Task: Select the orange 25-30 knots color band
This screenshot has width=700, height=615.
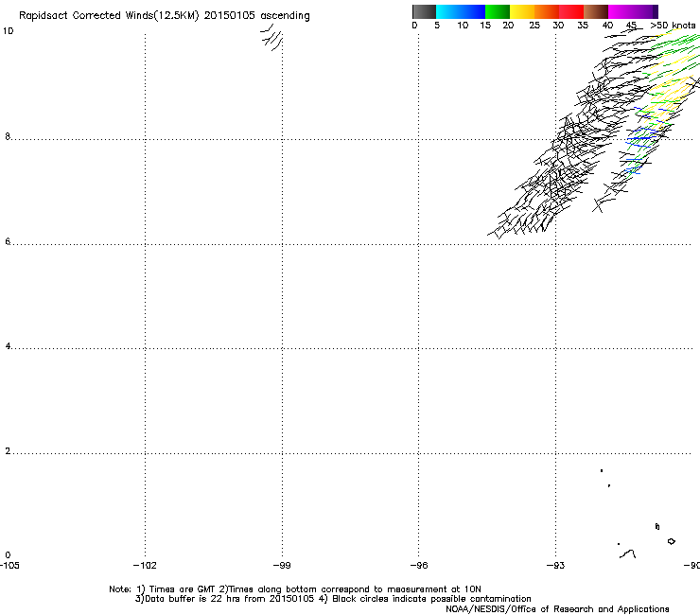Action: coord(547,11)
